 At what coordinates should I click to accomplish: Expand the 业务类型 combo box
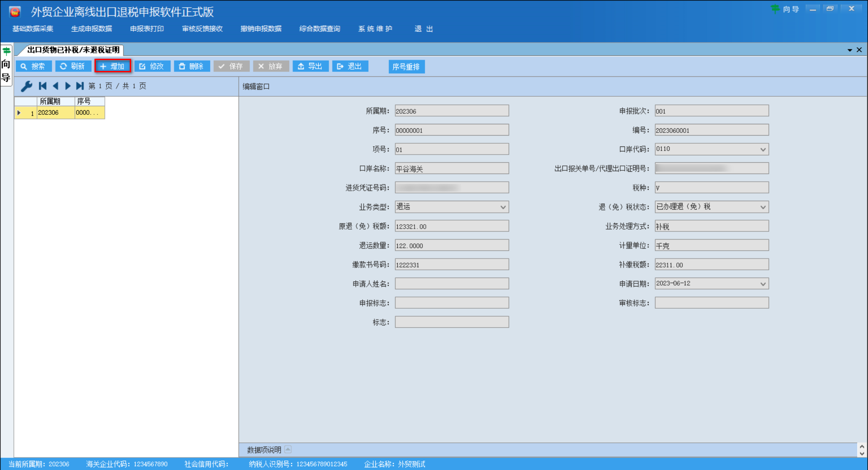(x=503, y=207)
